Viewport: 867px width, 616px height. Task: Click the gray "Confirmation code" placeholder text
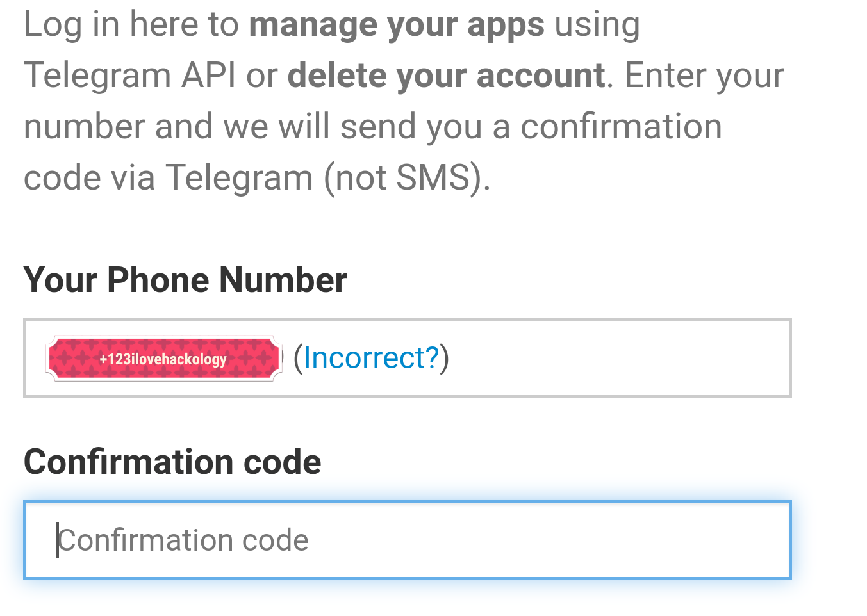pos(183,540)
